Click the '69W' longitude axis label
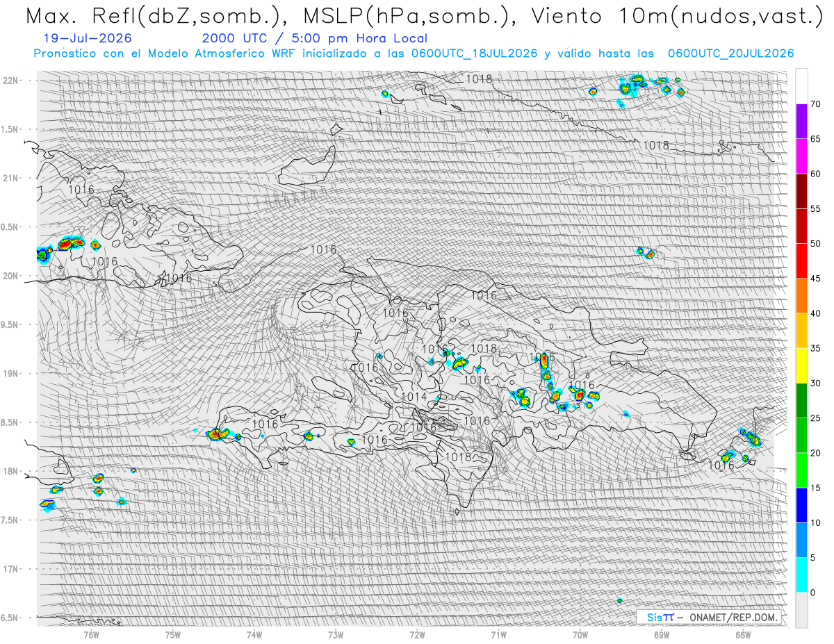Screen dimensions: 834x644 (x=662, y=635)
